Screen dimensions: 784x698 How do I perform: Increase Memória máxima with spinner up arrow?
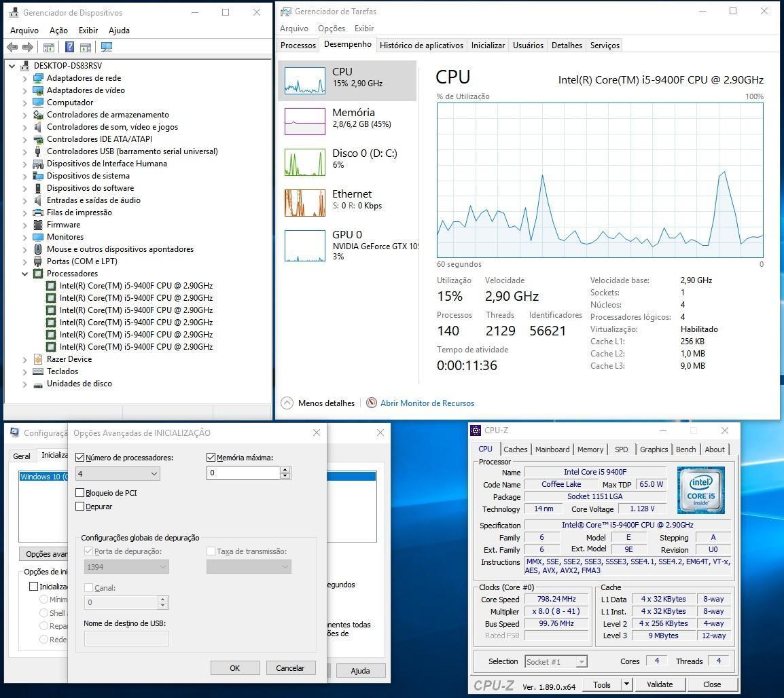(285, 470)
